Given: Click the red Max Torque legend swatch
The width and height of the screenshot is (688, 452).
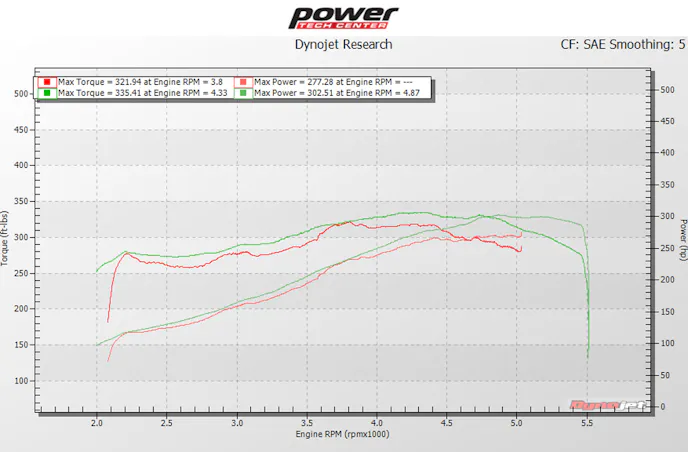Looking at the screenshot, I should 46,82.
